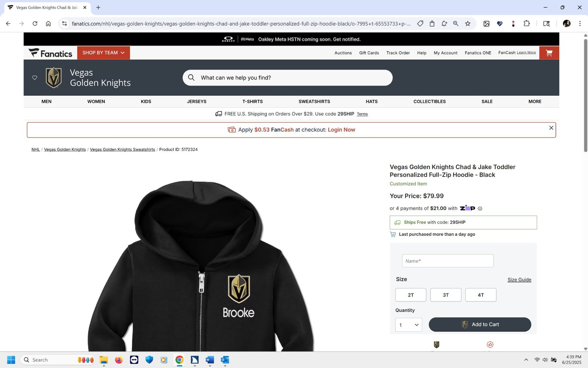
Task: Open Windows Start menu
Action: pyautogui.click(x=11, y=360)
